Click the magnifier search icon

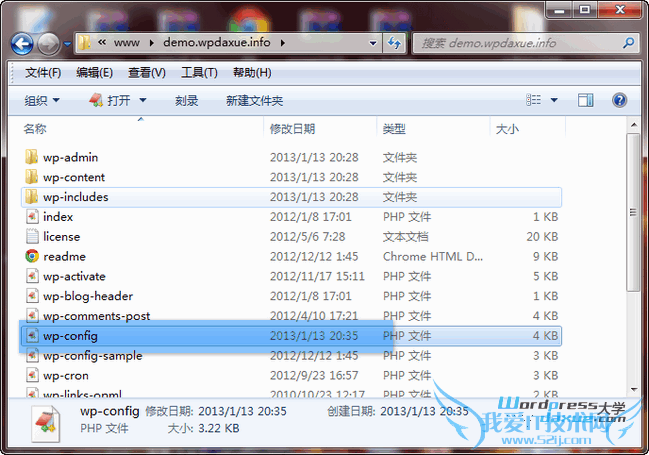(x=629, y=43)
